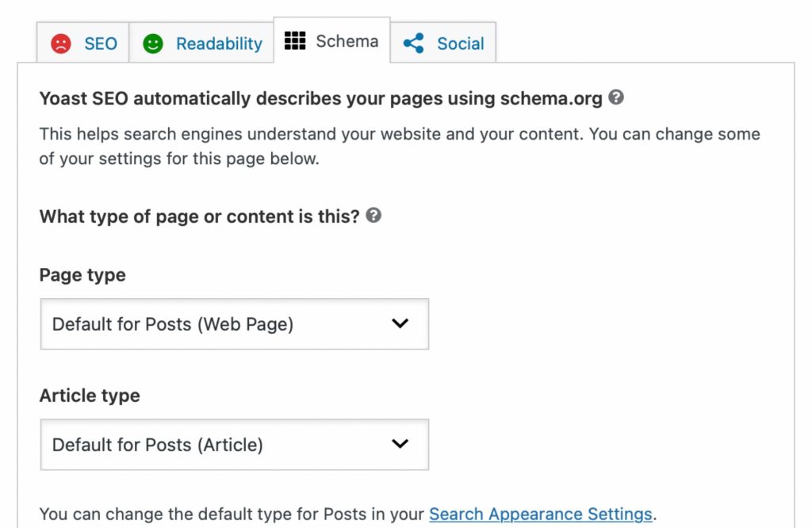Click the 'Default for Posts (Article)' selector
The width and height of the screenshot is (812, 528).
pyautogui.click(x=234, y=445)
